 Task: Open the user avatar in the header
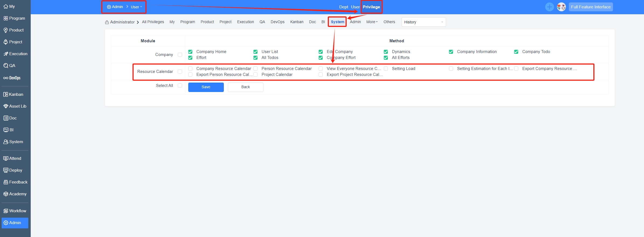pyautogui.click(x=561, y=7)
